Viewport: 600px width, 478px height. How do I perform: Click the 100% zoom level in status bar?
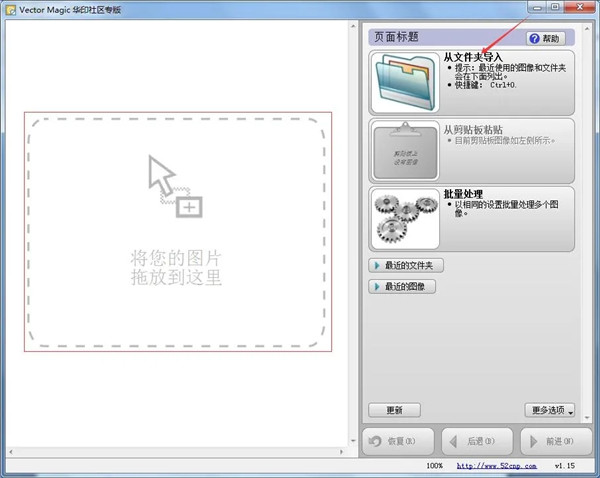coord(434,466)
